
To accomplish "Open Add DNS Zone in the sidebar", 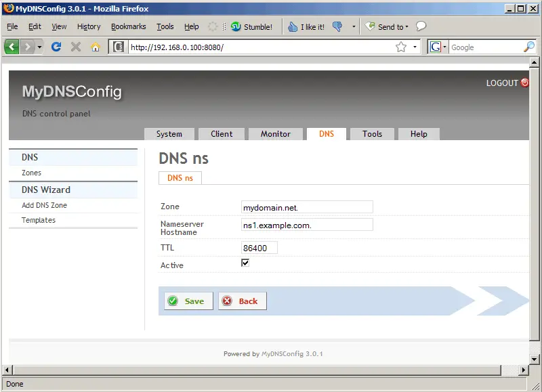I will 44,205.
